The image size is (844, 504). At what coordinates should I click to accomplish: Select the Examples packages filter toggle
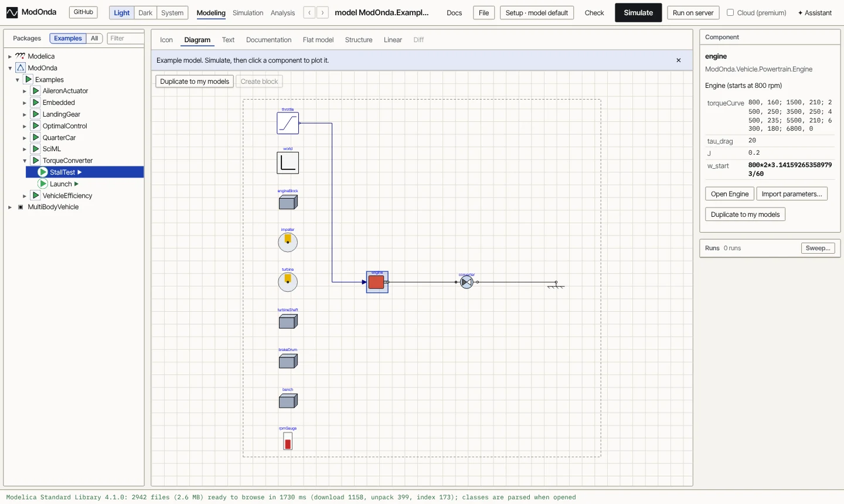[68, 39]
